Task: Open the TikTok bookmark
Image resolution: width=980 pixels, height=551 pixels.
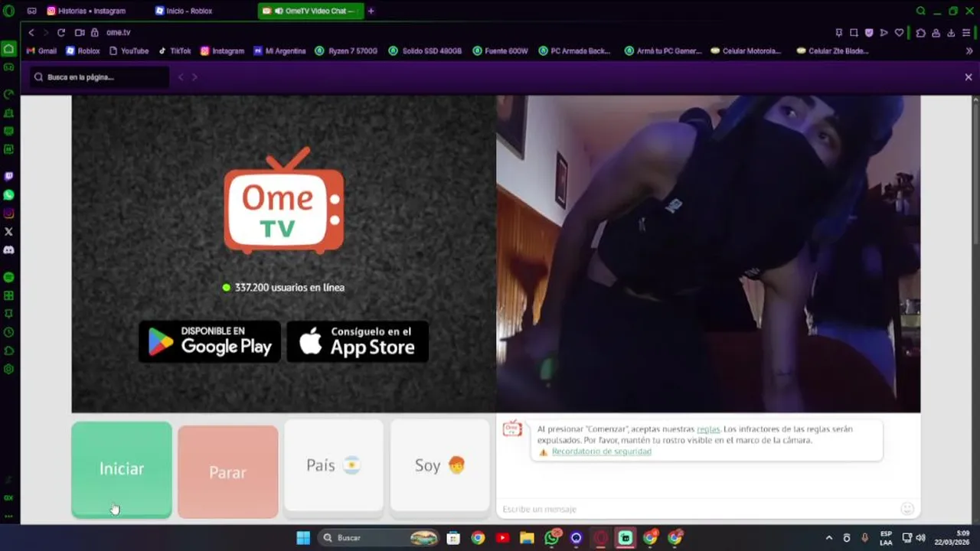Action: point(175,51)
